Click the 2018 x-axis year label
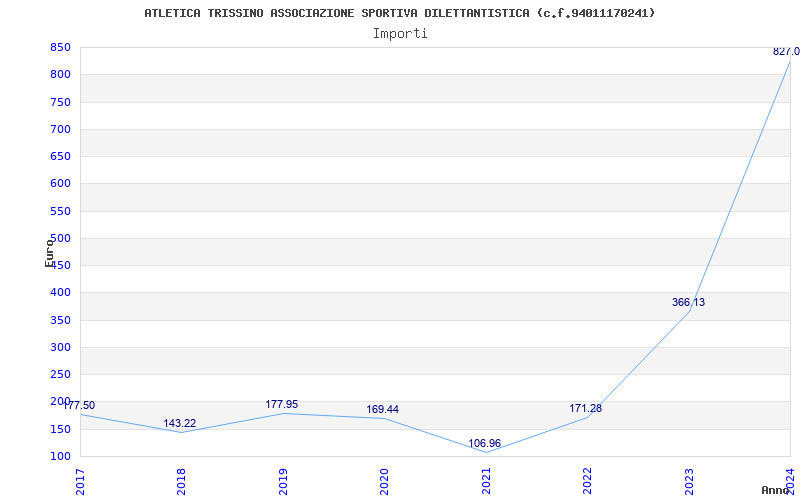Screen dimensions: 800x500 pos(182,482)
